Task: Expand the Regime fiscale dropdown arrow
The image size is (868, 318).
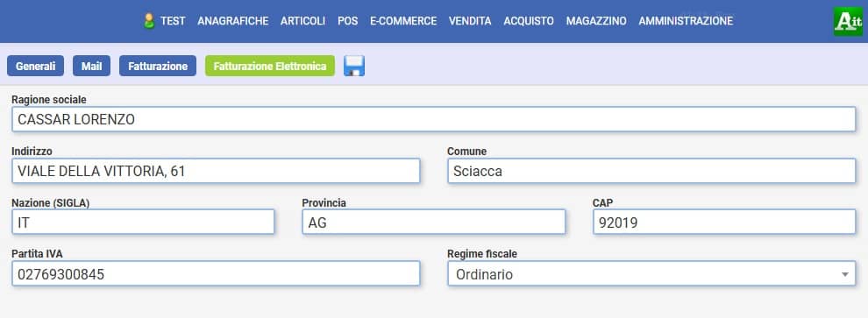Action: (844, 274)
